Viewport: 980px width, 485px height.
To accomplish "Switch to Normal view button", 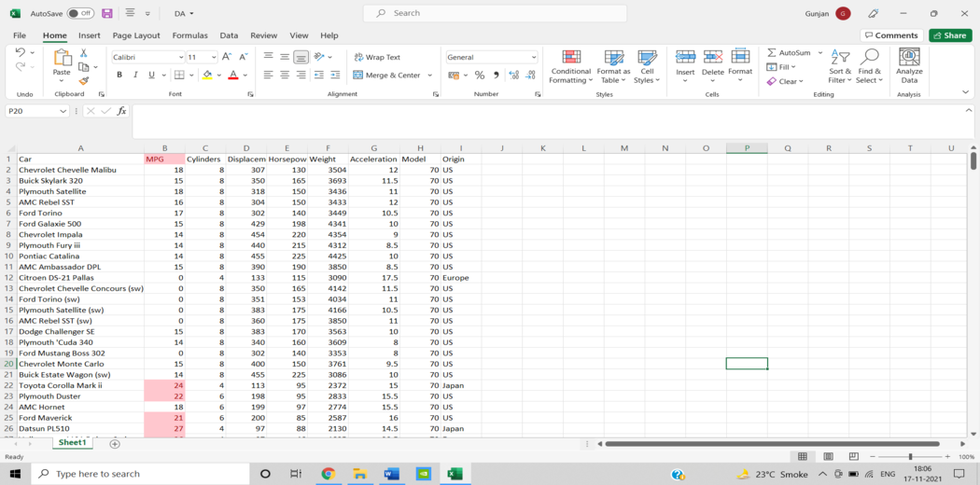I will coord(803,457).
